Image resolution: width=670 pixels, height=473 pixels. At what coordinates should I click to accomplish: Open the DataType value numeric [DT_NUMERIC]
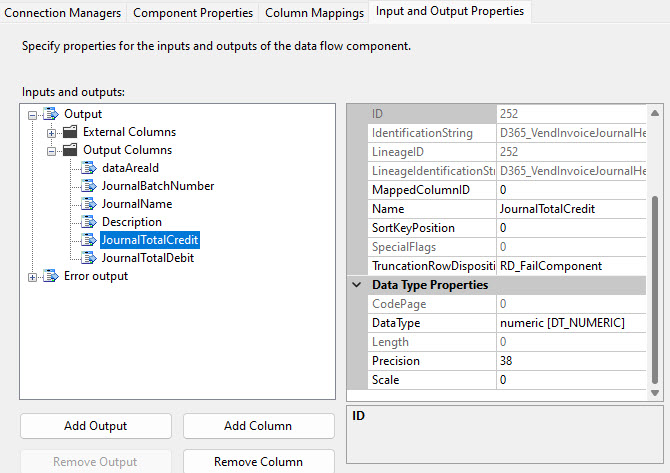click(x=571, y=323)
